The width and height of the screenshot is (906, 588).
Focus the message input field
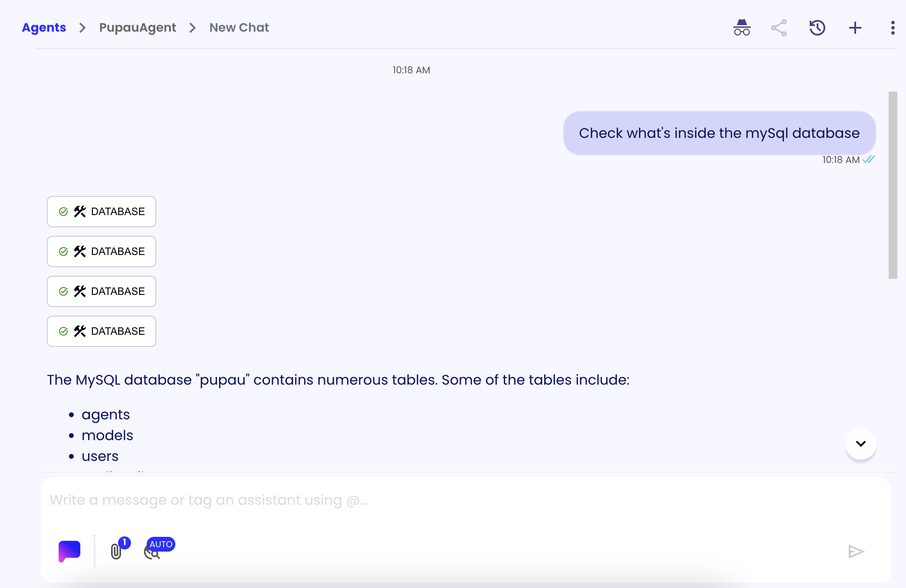[466, 500]
